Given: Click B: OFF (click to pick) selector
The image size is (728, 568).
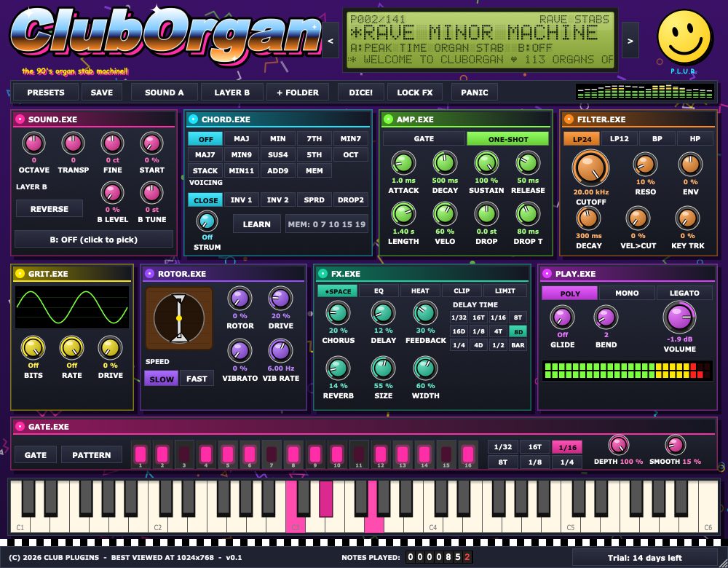Looking at the screenshot, I should 94,240.
